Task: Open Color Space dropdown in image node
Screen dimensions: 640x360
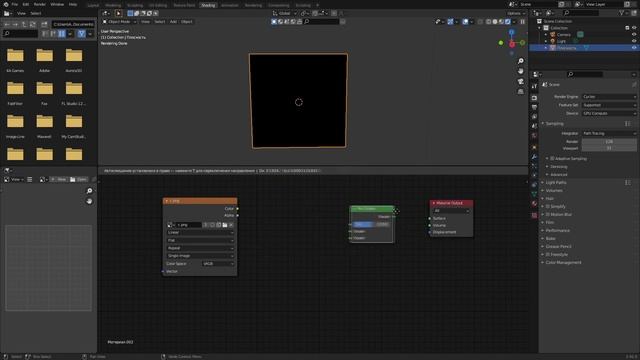Action: click(218, 264)
